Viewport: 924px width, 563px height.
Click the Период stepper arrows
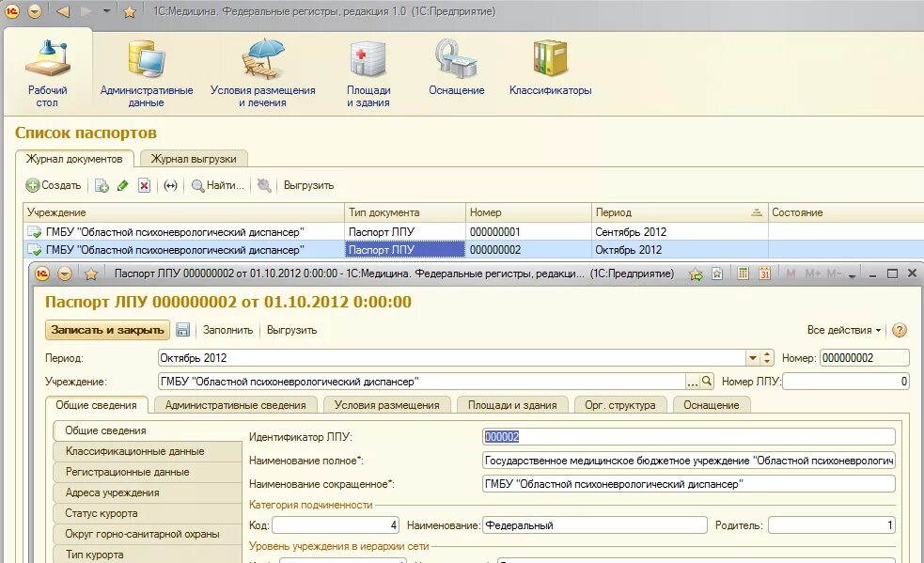pos(767,358)
